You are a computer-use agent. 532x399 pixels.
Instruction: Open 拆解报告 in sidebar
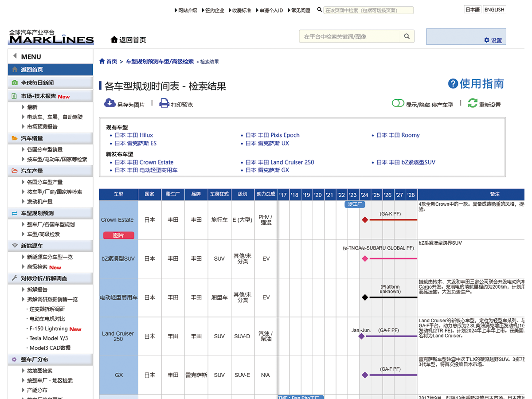37,289
